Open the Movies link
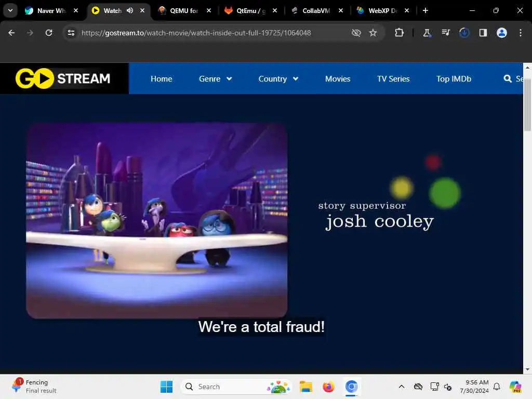Image resolution: width=532 pixels, height=399 pixels. point(338,79)
